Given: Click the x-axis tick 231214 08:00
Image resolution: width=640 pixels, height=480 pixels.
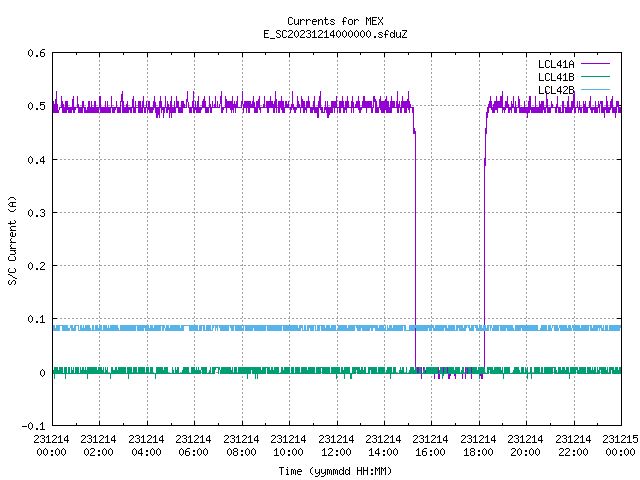Looking at the screenshot, I should (x=241, y=446).
